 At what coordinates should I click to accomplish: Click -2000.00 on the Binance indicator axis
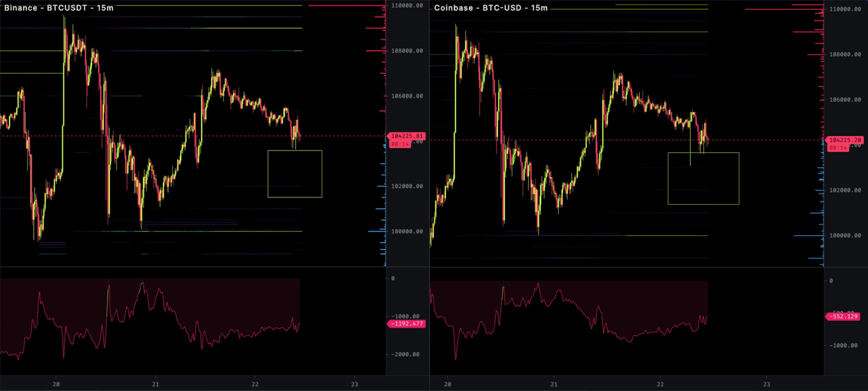tap(406, 355)
